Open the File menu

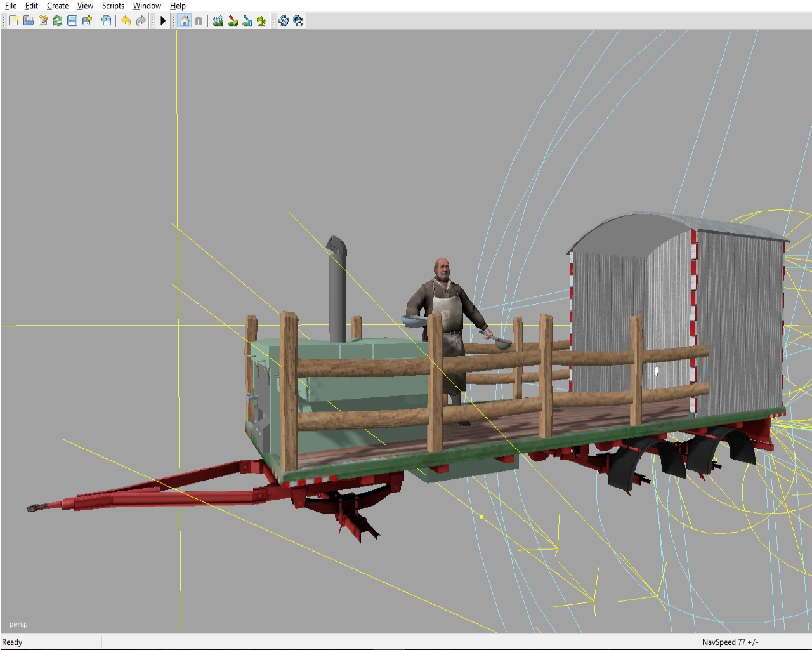click(x=11, y=6)
